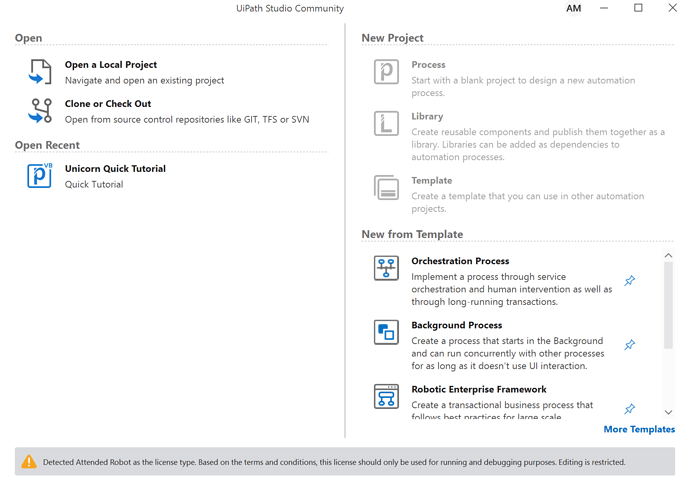Click the template list scroll down arrow

tap(668, 412)
